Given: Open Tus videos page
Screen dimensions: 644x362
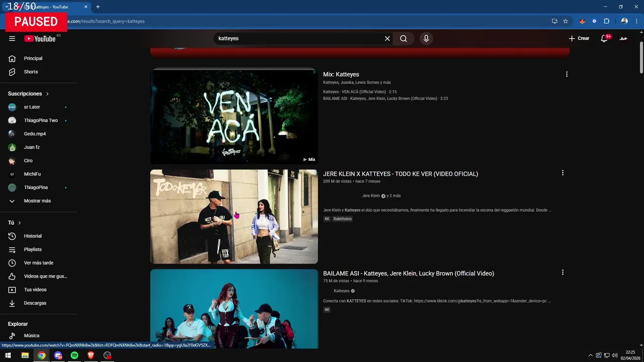Looking at the screenshot, I should [35, 290].
